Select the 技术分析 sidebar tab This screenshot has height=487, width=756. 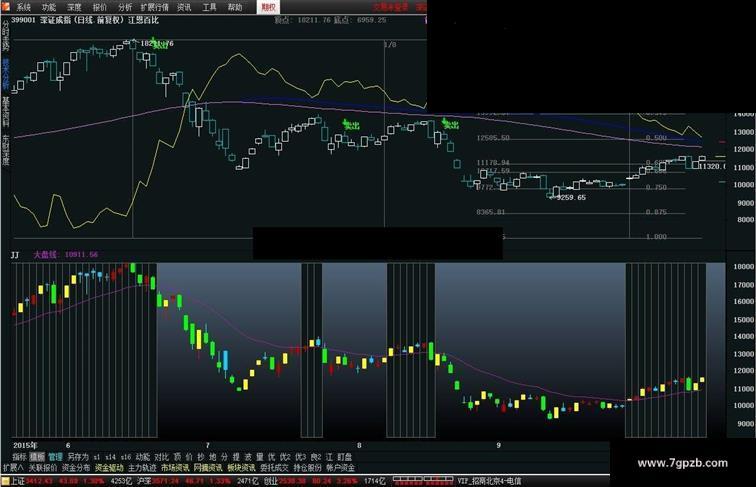click(x=6, y=74)
